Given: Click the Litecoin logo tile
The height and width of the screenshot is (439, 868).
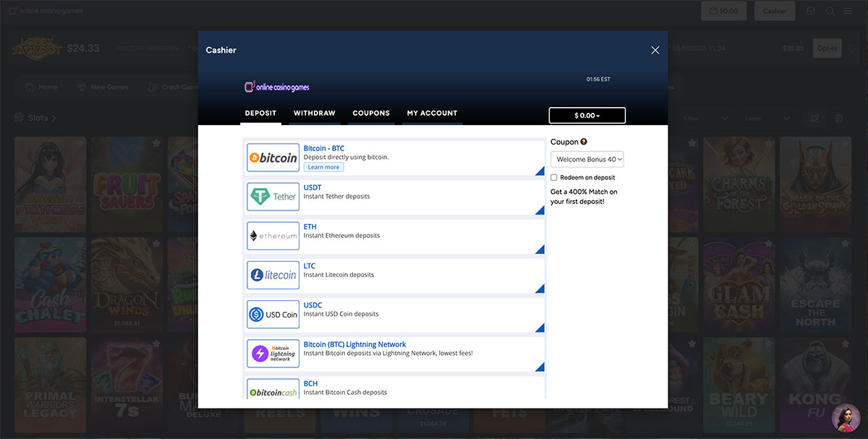Looking at the screenshot, I should [x=273, y=275].
